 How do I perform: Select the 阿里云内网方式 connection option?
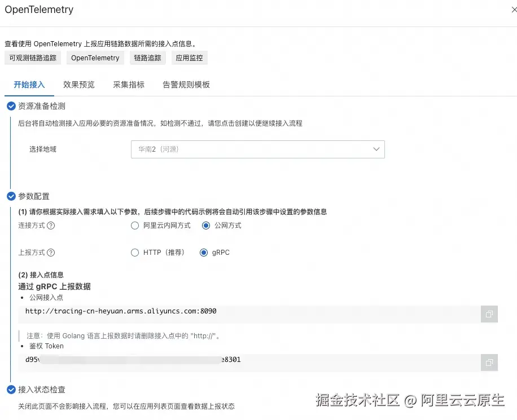(x=135, y=226)
